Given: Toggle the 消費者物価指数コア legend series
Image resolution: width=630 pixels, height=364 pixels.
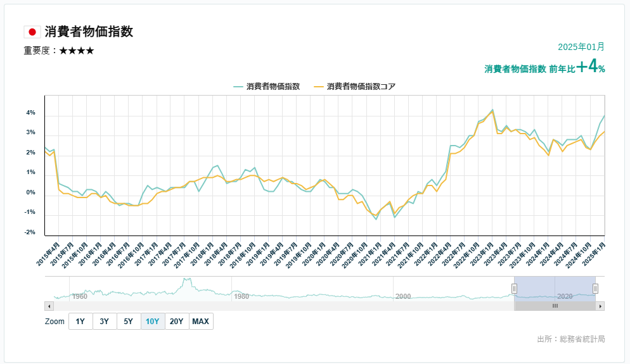Looking at the screenshot, I should [x=355, y=86].
